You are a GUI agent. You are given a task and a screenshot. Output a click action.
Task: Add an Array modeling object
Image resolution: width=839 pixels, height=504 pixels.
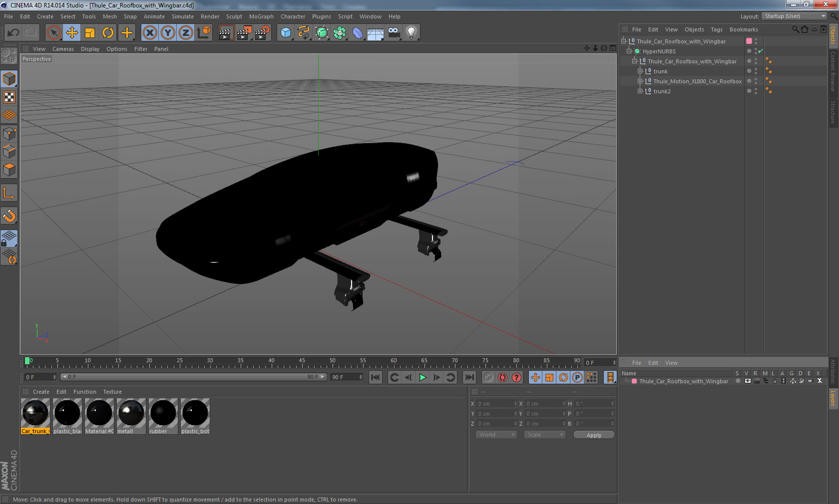coord(340,33)
